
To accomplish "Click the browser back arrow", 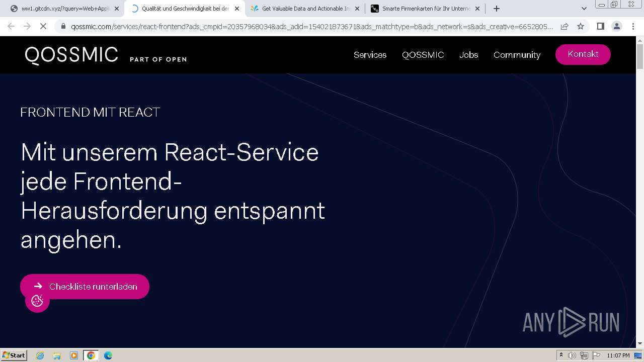I will click(11, 26).
